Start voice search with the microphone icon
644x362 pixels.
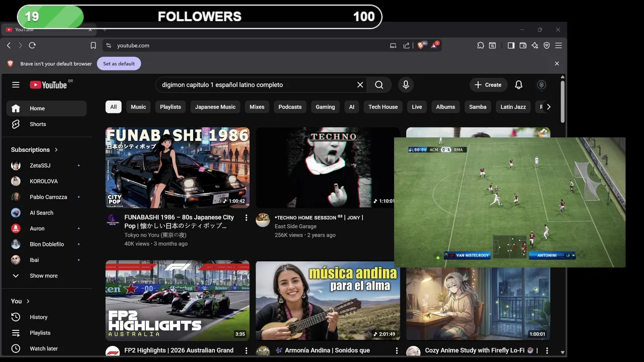(x=406, y=85)
